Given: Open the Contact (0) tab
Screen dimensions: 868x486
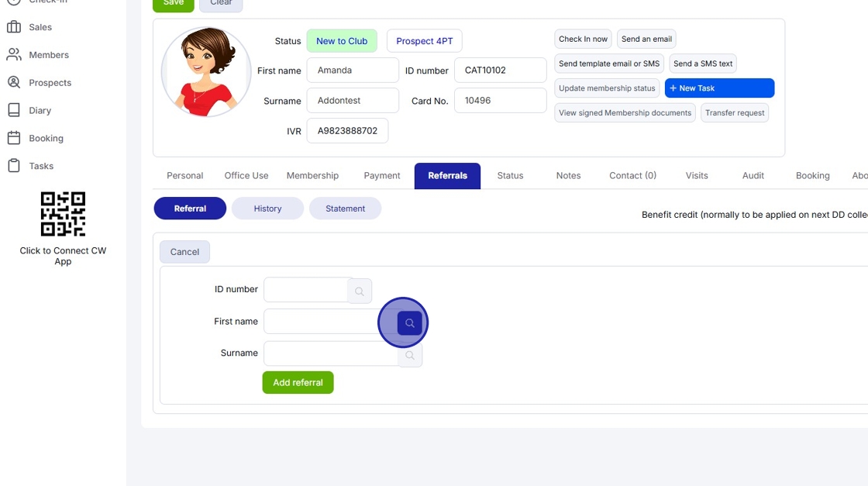Looking at the screenshot, I should (632, 175).
